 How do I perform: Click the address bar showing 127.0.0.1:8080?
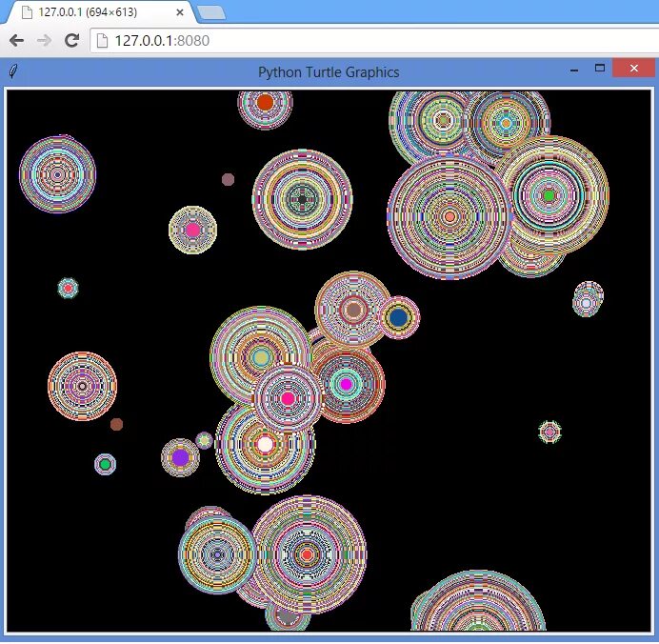point(374,41)
